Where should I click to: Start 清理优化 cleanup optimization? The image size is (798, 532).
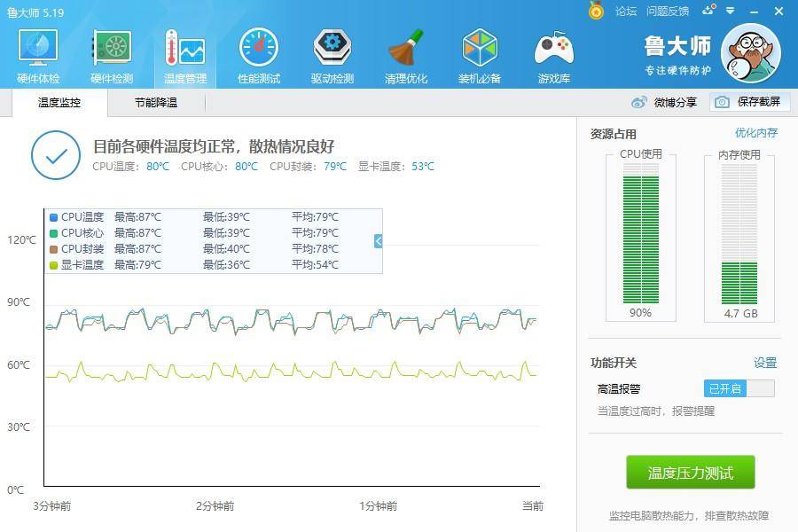click(x=404, y=55)
